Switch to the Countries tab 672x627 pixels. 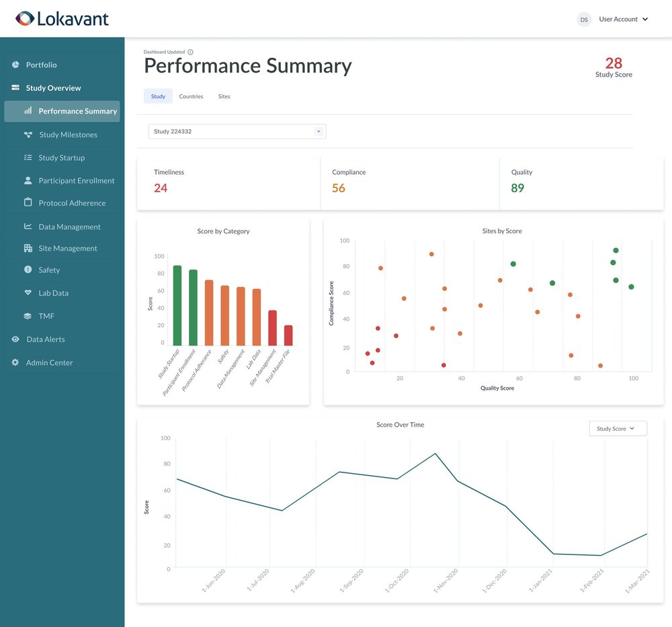pyautogui.click(x=191, y=96)
